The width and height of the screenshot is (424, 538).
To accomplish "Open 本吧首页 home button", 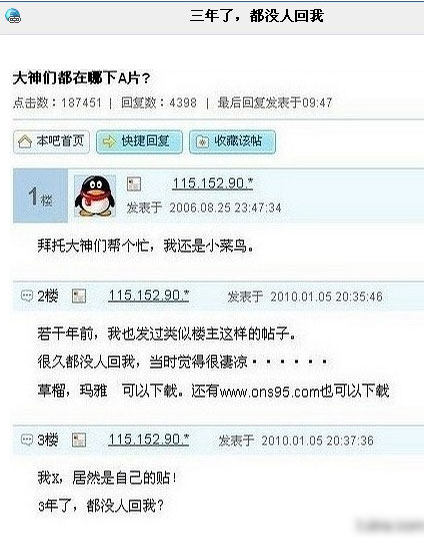I will (x=51, y=142).
